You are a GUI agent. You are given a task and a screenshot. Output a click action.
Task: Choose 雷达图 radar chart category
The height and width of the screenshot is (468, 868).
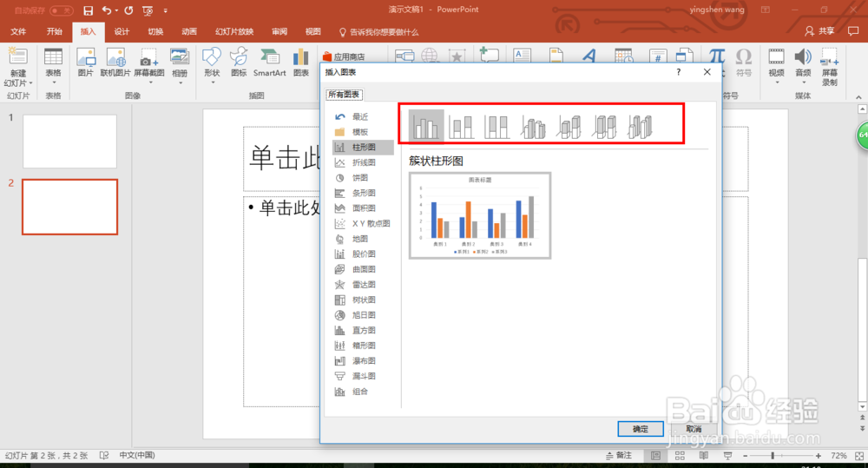(363, 285)
